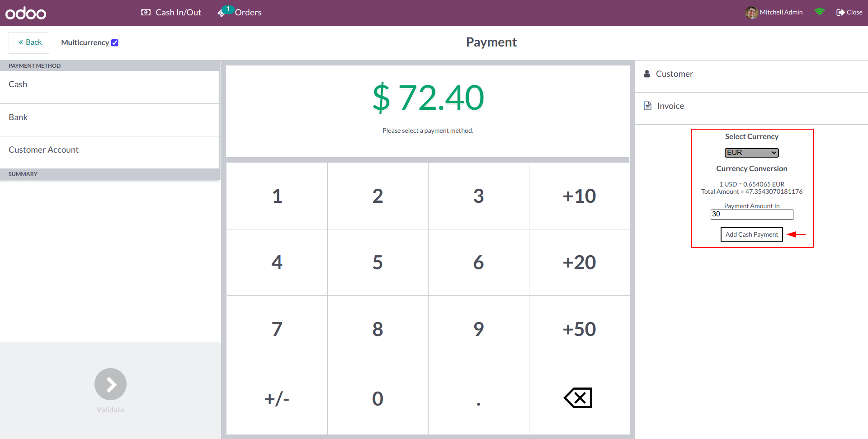Screen dimensions: 868x439
Task: Open Cash In/Out dialog
Action: pos(171,13)
